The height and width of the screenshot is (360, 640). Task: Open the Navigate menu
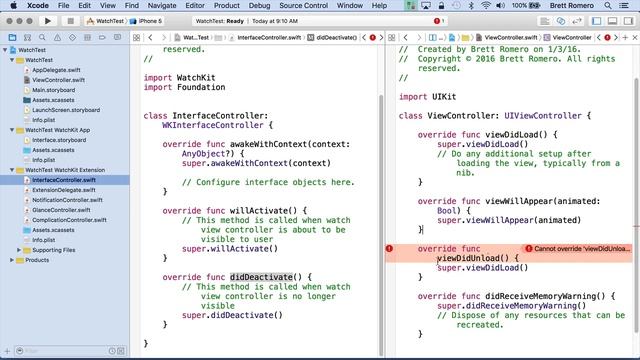162,6
